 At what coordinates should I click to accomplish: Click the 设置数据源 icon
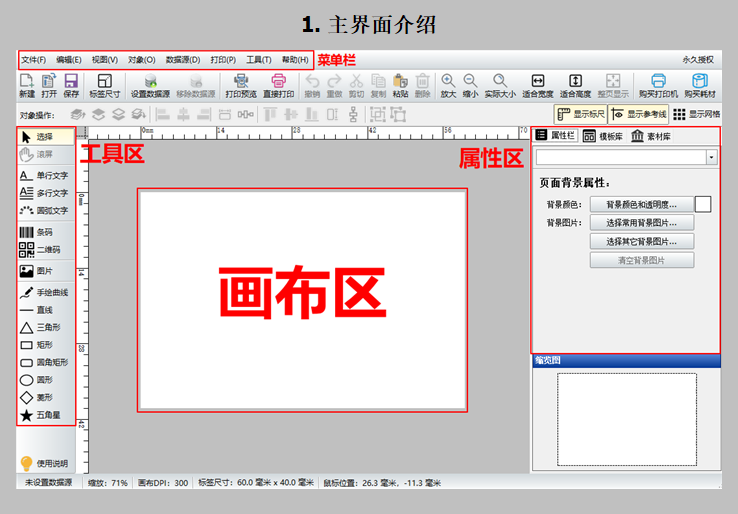[150, 86]
